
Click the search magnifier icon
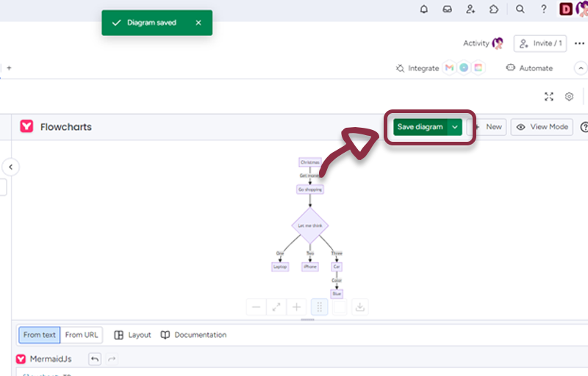[x=520, y=10]
